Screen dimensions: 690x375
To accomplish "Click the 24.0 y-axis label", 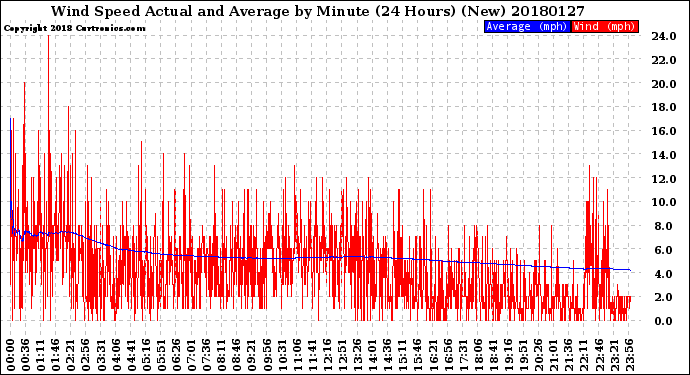I will (664, 36).
